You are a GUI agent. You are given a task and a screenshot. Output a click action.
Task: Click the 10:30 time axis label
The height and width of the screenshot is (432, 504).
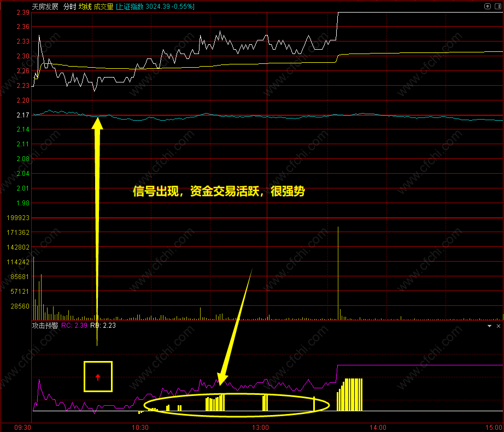(x=140, y=428)
